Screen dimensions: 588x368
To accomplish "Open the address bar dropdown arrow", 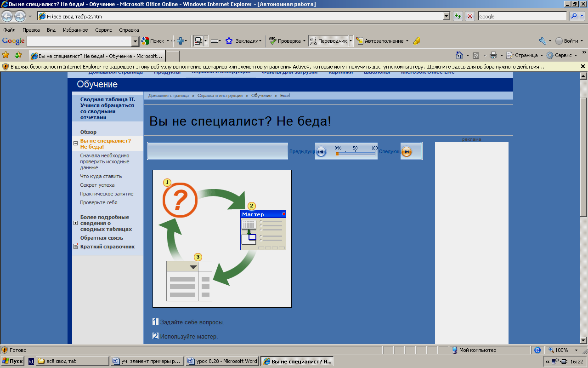I will pyautogui.click(x=446, y=17).
